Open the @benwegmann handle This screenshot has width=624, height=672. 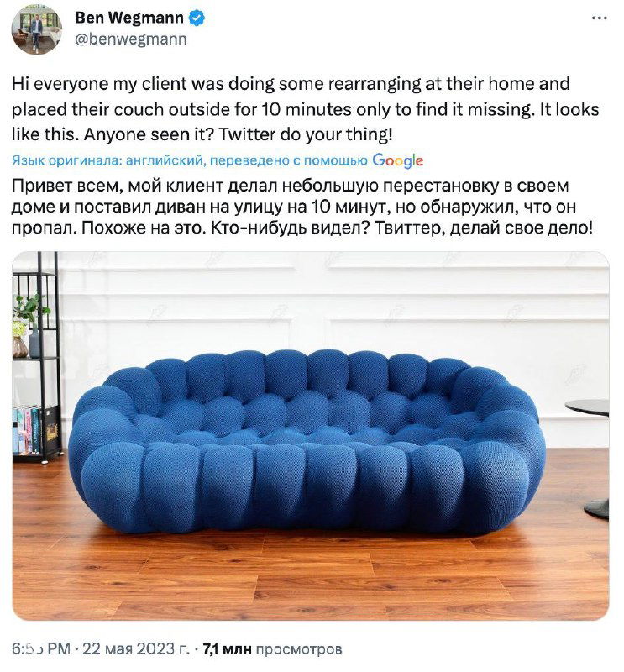131,39
